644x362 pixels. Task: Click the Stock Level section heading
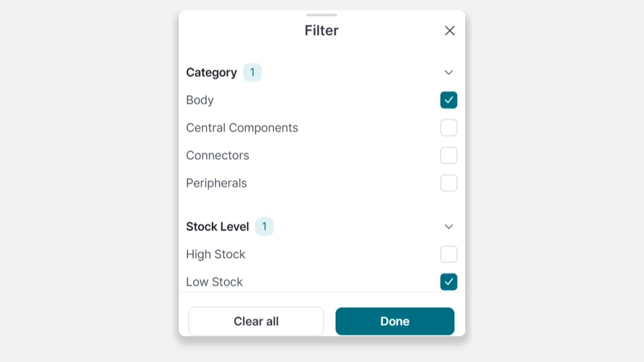tap(217, 227)
